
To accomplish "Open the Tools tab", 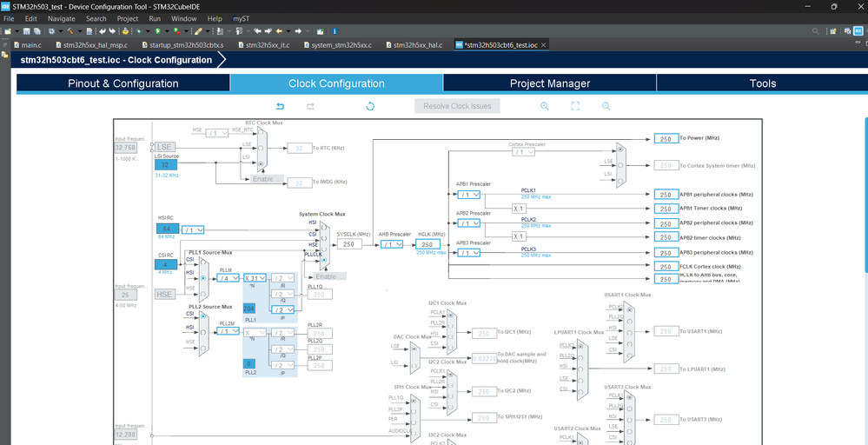I will (x=762, y=83).
